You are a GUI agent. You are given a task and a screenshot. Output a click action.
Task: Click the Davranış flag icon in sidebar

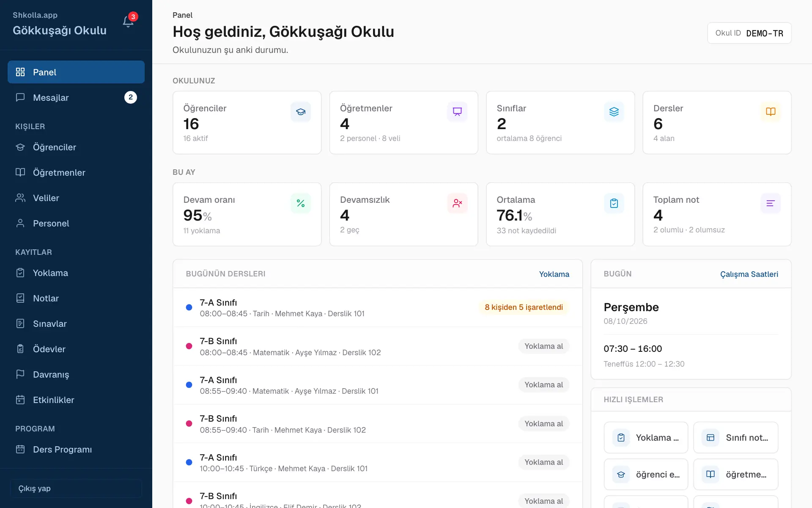(x=20, y=375)
